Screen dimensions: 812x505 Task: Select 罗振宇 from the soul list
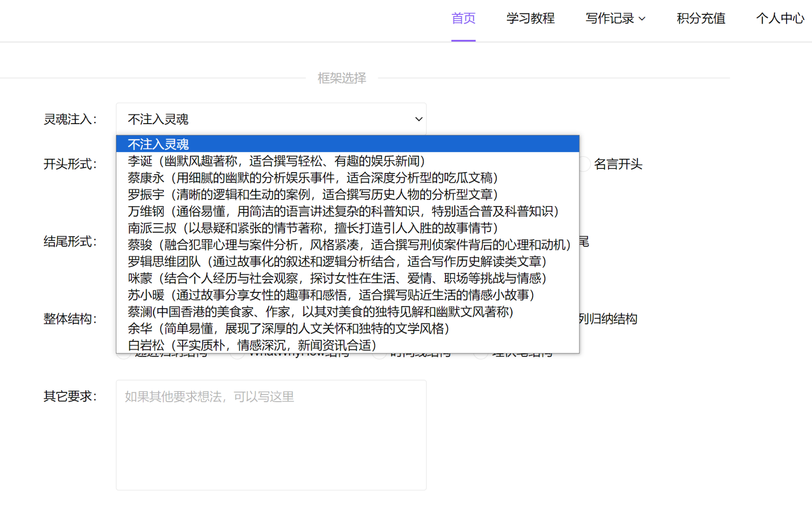[x=312, y=194]
